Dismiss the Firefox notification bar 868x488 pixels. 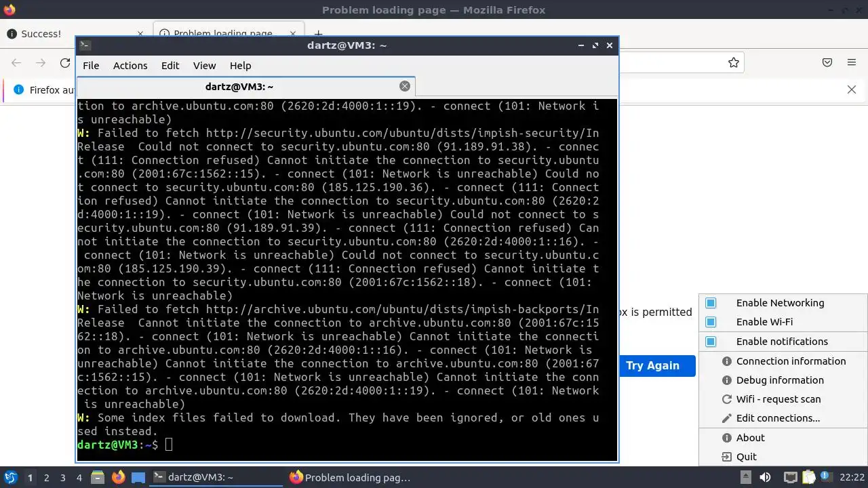click(852, 89)
